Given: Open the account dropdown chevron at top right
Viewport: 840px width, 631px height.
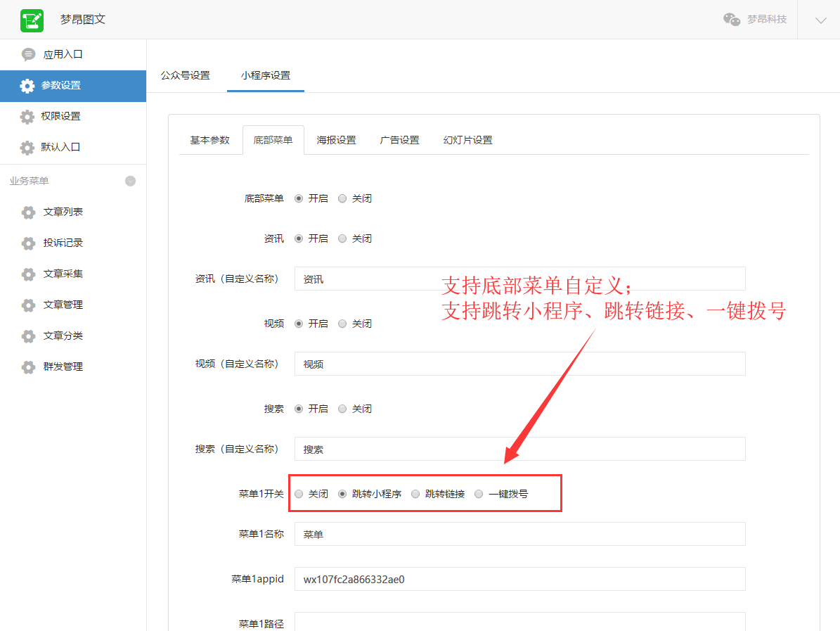Looking at the screenshot, I should point(821,20).
